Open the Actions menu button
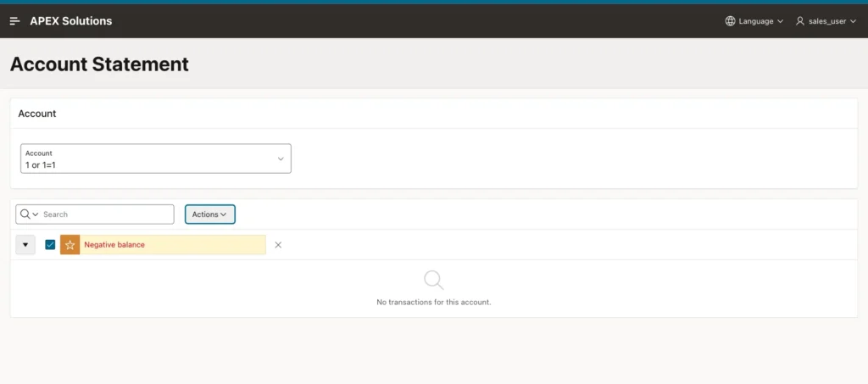Screen dimensions: 868x384 tap(210, 214)
